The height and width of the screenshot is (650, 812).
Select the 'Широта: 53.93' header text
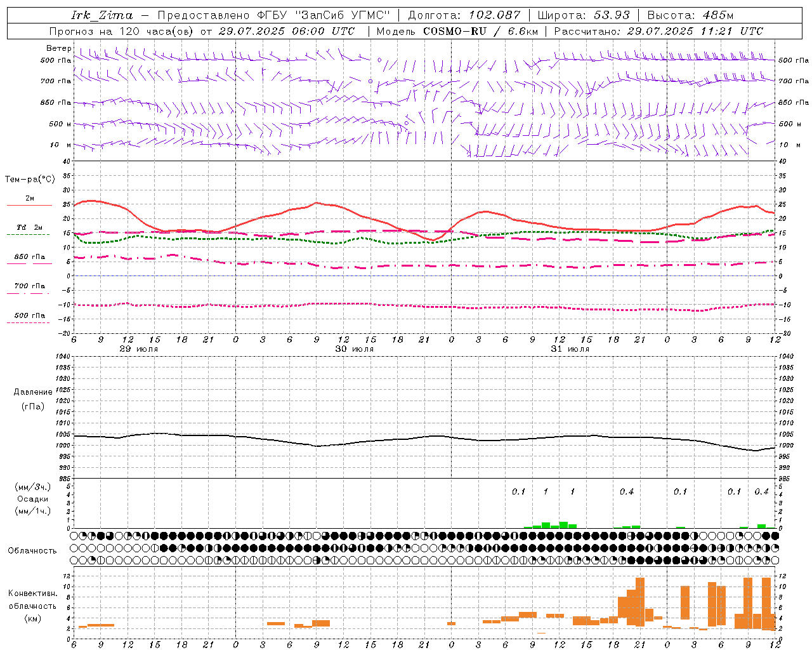pyautogui.click(x=584, y=15)
